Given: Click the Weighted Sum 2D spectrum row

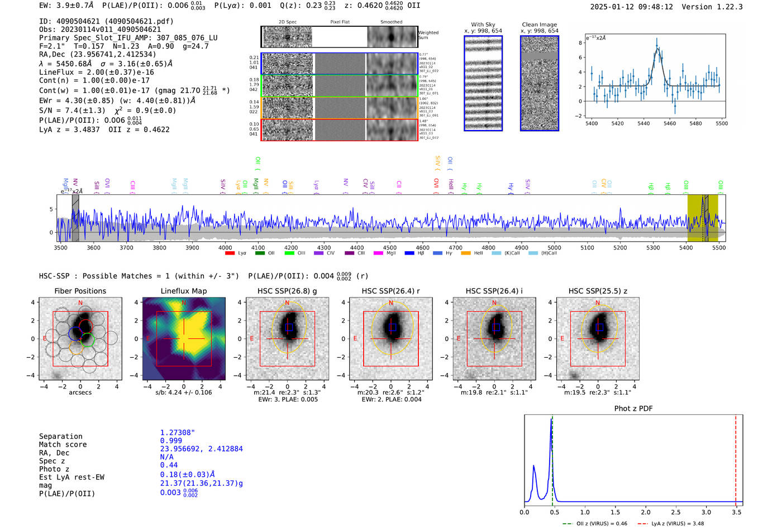Looking at the screenshot, I should (x=340, y=37).
